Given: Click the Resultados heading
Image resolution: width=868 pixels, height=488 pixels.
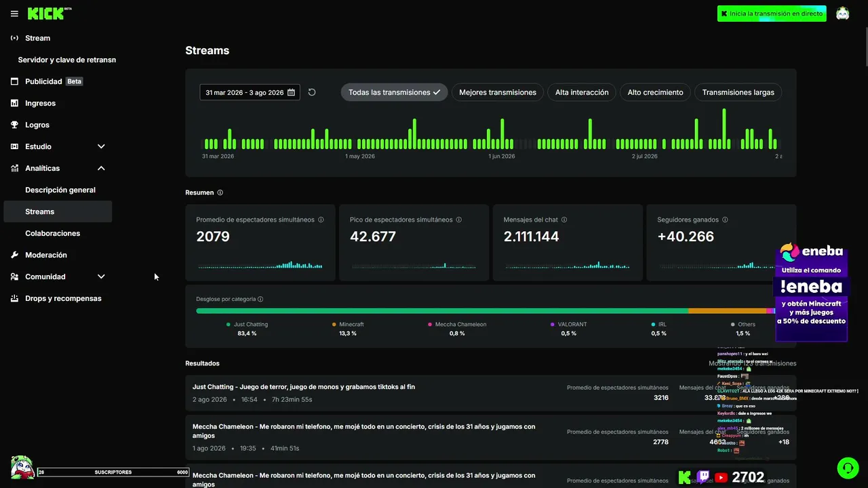Looking at the screenshot, I should click(202, 363).
